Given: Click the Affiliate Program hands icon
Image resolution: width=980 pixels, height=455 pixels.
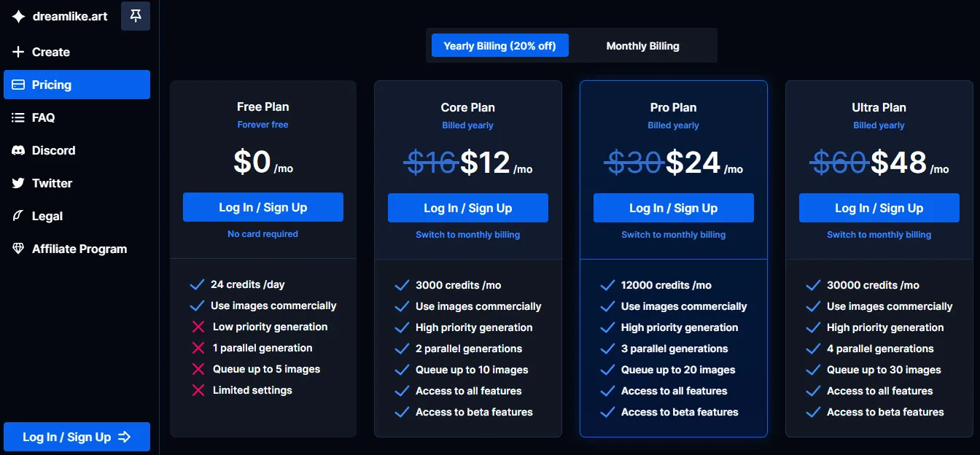Looking at the screenshot, I should point(17,249).
